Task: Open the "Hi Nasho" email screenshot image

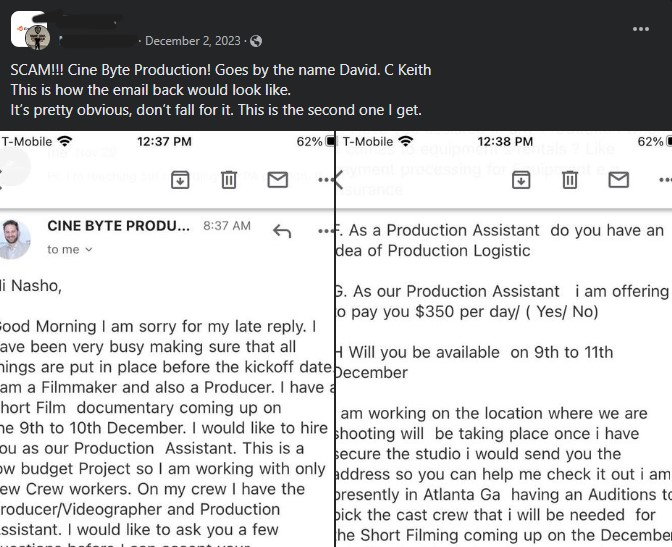Action: [x=166, y=400]
